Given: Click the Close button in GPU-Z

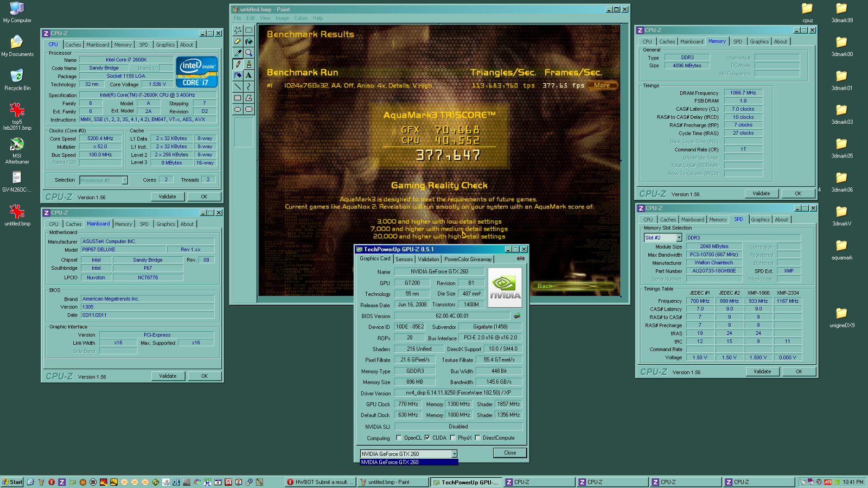Looking at the screenshot, I should (x=510, y=453).
